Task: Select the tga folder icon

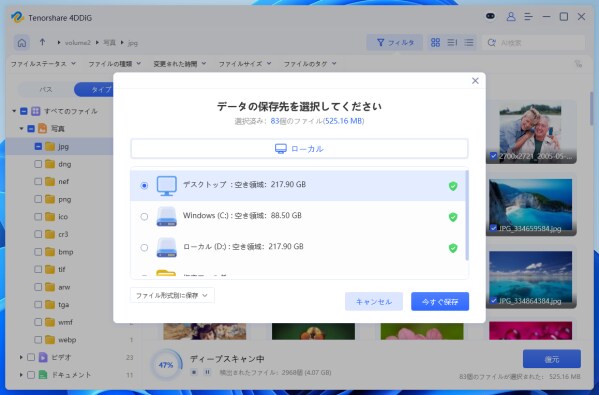Action: tap(50, 304)
